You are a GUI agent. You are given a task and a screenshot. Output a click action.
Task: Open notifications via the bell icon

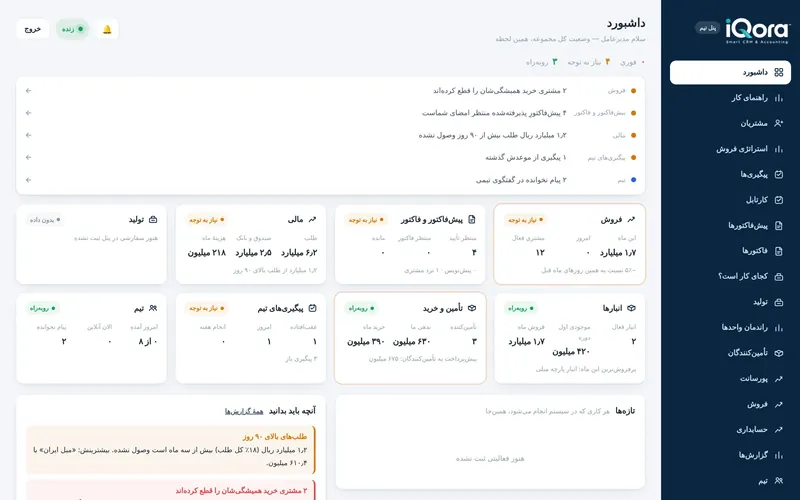click(107, 29)
